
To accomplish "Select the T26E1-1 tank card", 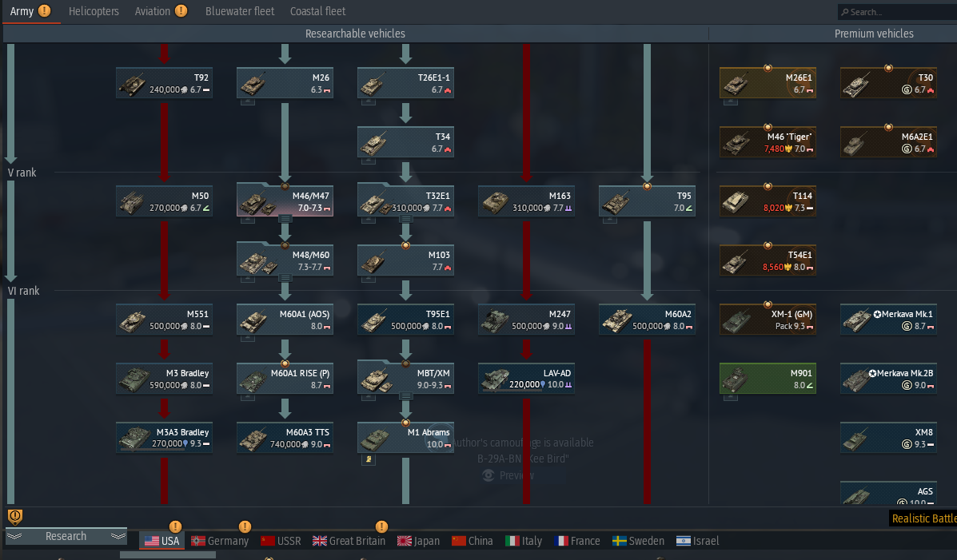I will [x=405, y=83].
